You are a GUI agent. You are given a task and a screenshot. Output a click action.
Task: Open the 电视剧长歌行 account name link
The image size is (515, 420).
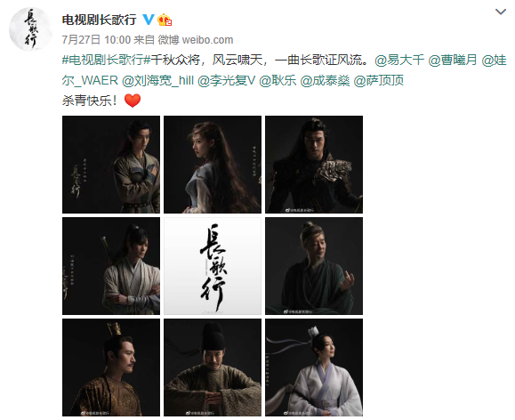click(x=100, y=20)
